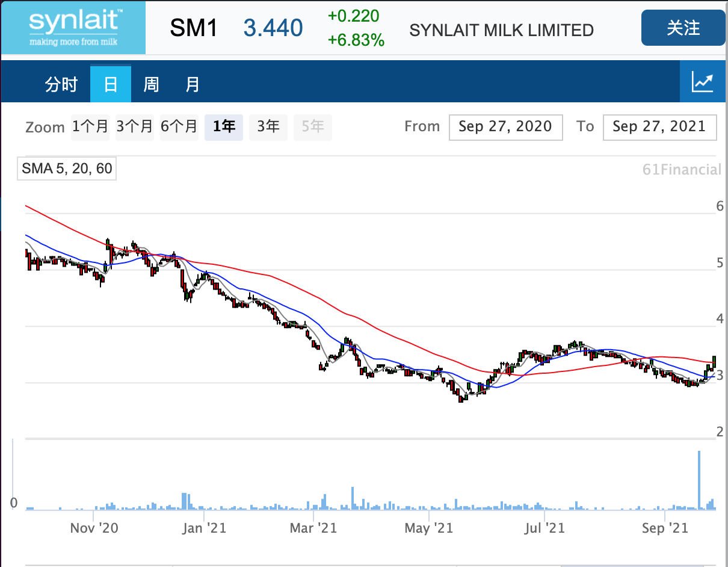
Task: Click the To date field Sep 27, 2021
Action: tap(659, 127)
